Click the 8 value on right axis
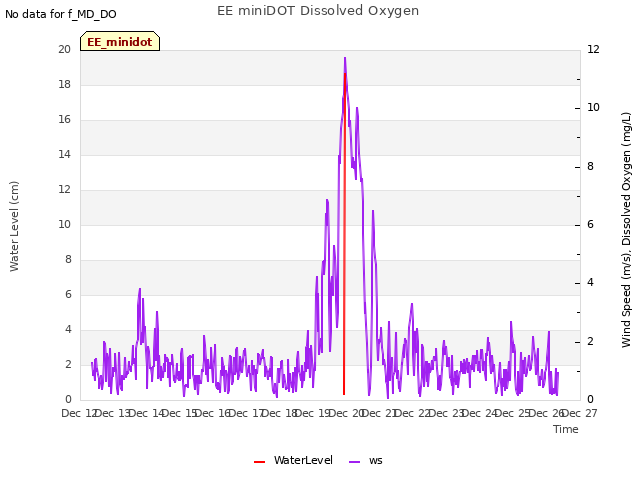This screenshot has width=640, height=480. pos(590,167)
